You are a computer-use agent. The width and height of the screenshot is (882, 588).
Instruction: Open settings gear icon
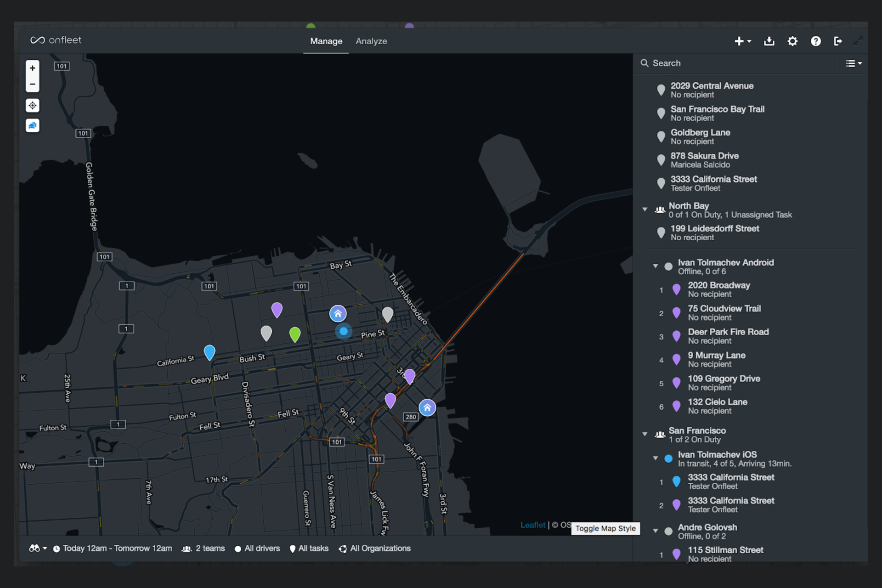[x=792, y=41]
